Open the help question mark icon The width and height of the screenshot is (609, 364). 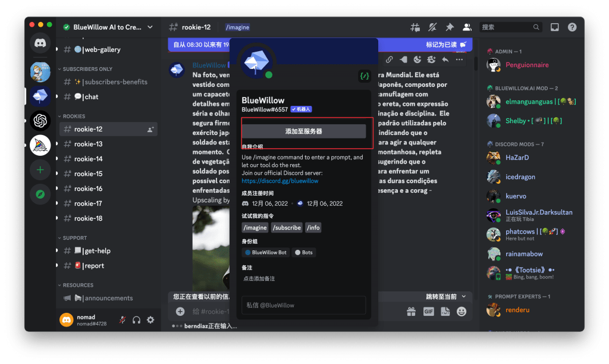[x=572, y=27]
